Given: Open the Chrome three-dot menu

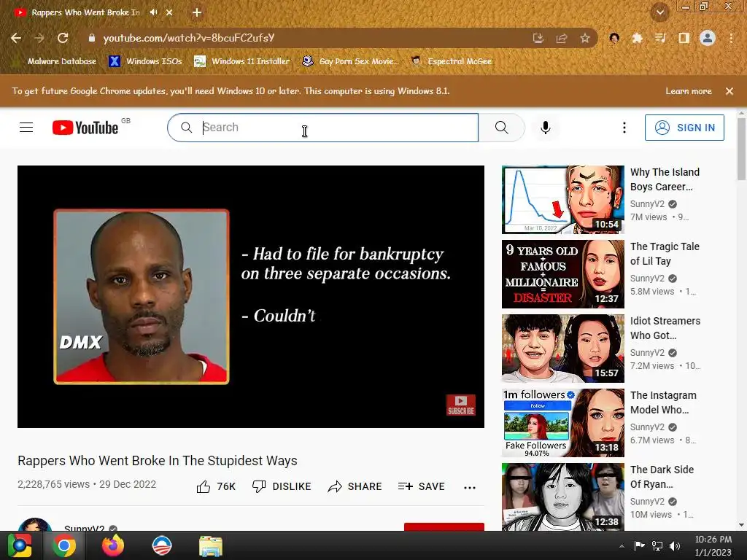Looking at the screenshot, I should (x=731, y=38).
